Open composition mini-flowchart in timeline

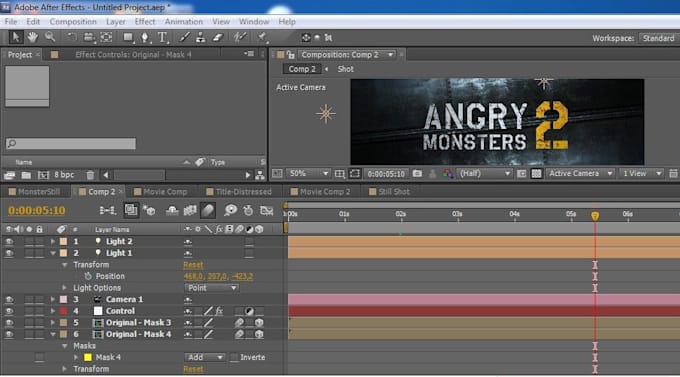(108, 210)
